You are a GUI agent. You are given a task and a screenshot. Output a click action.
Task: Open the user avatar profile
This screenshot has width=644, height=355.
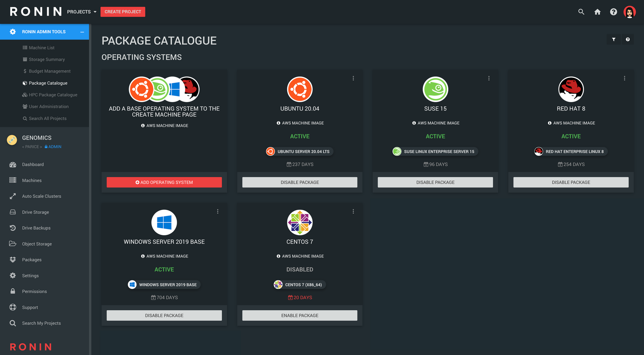(630, 12)
